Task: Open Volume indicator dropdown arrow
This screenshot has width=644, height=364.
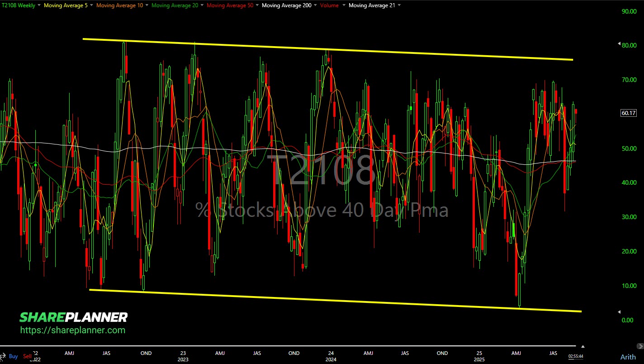Action: 344,5
